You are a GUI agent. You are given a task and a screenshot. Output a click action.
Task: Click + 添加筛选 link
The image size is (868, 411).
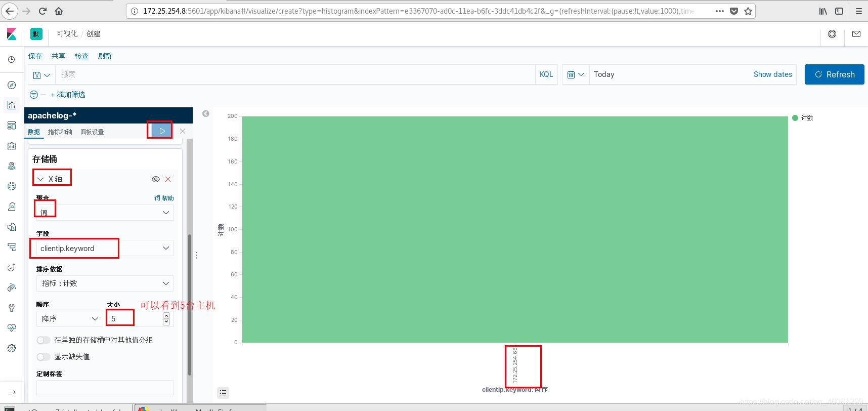(68, 95)
